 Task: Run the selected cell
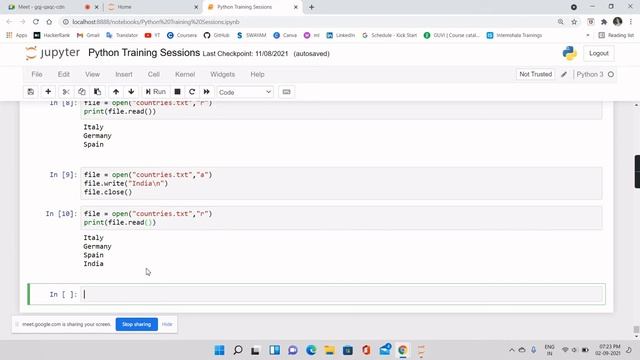click(156, 92)
